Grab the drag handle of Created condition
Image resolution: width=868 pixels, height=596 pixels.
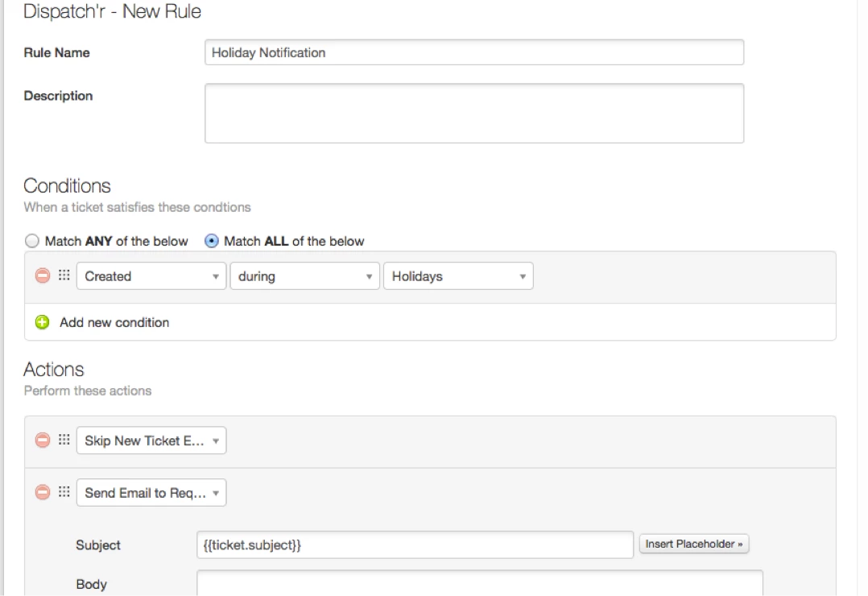[64, 275]
